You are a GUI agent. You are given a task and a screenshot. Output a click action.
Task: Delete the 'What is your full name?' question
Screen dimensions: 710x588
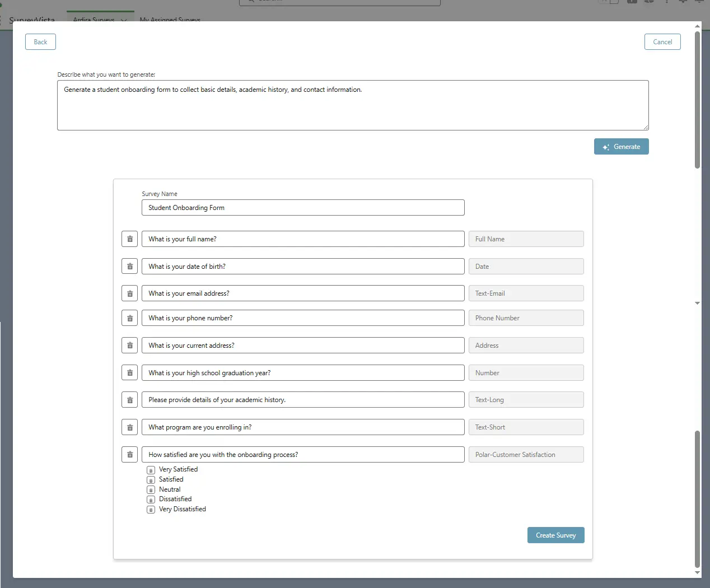pyautogui.click(x=129, y=239)
